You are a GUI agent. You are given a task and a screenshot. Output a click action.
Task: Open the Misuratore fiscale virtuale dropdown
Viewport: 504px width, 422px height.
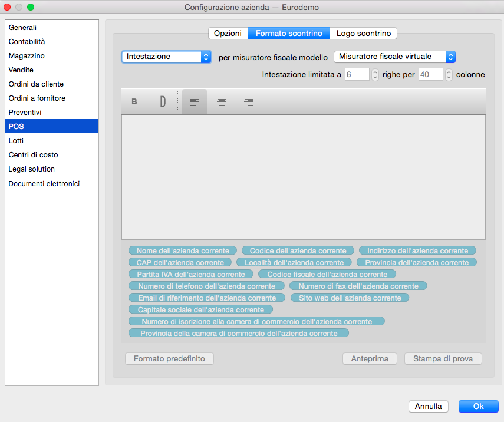[394, 57]
